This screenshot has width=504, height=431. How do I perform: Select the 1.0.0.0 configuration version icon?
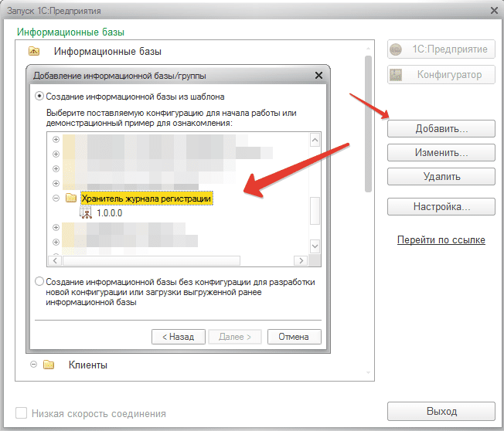point(85,213)
